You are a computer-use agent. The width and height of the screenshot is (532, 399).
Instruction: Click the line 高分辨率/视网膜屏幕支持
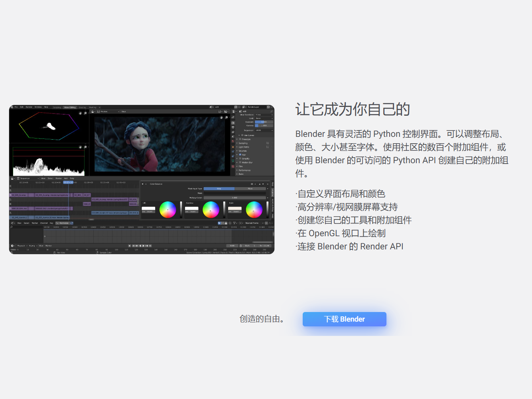tap(347, 207)
